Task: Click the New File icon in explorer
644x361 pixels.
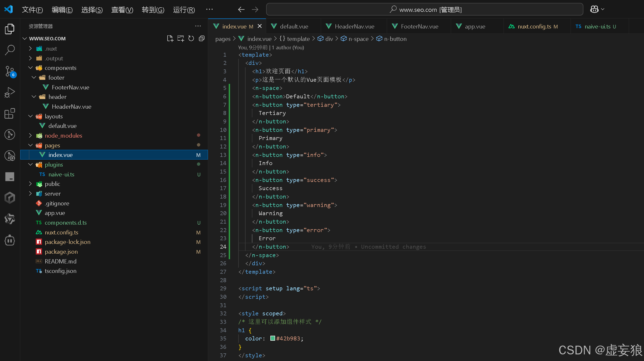Action: (170, 38)
